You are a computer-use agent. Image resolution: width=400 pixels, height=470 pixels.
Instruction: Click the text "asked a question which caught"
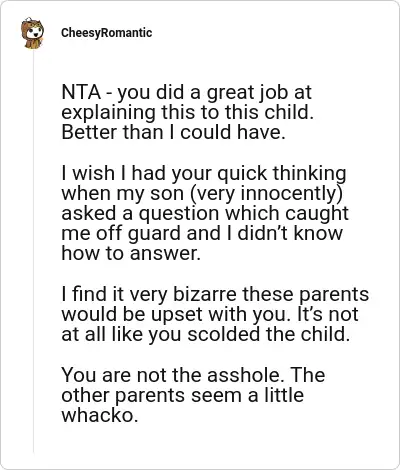205,213
